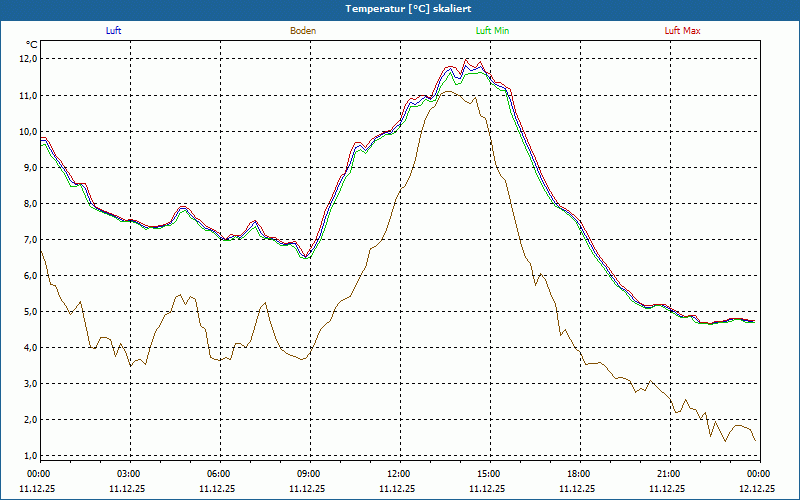This screenshot has width=800, height=500.
Task: Select the 06:00 time axis label
Action: 219,474
